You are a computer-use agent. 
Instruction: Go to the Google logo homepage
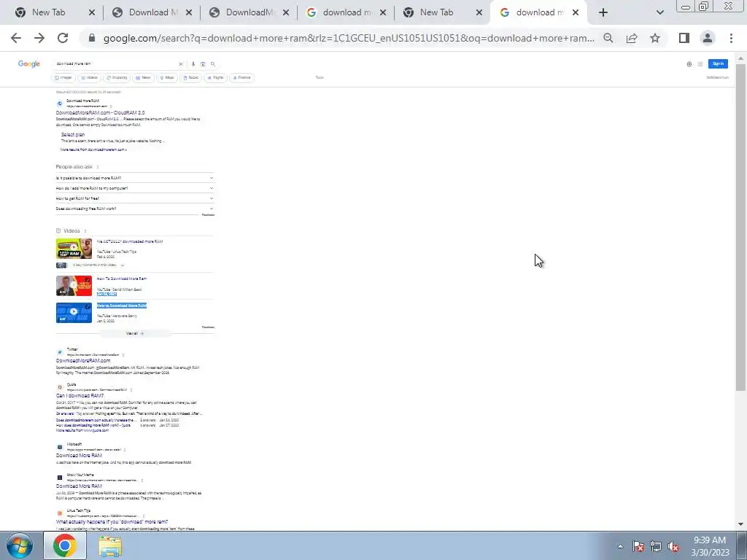pyautogui.click(x=29, y=64)
